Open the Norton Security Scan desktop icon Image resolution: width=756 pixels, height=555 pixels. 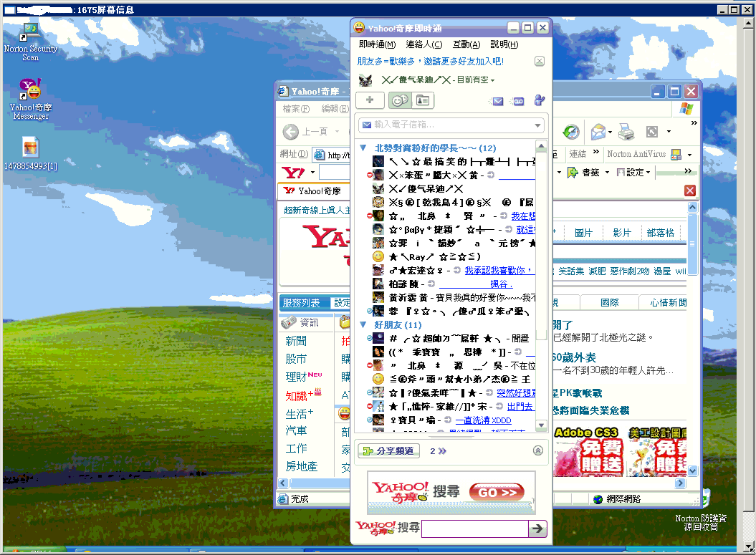click(30, 43)
